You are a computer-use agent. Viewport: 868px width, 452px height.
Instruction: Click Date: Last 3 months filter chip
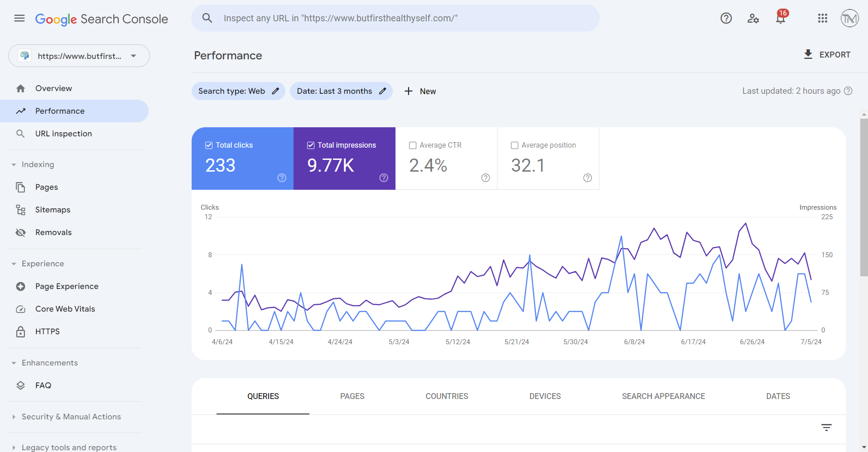[341, 91]
